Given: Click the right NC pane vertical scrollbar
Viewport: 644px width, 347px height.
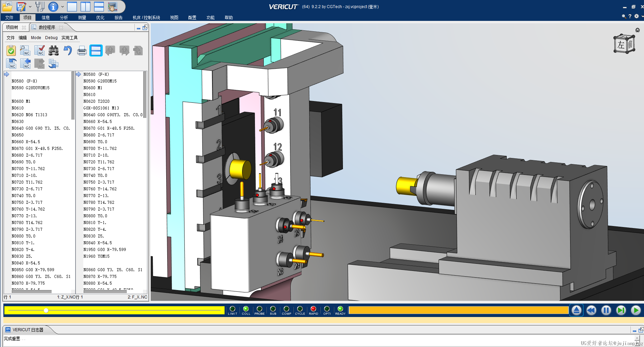Looking at the screenshot, I should [145, 95].
